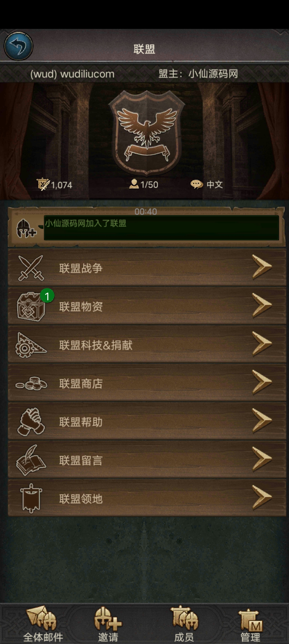Expand 联盟物资 arrow chevron
The image size is (289, 644).
pos(262,305)
